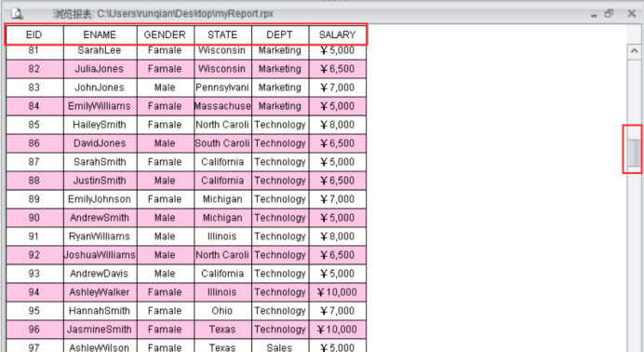Click salary ¥10,000 in row 94
Viewport: 644px width, 352px height.
tap(338, 292)
